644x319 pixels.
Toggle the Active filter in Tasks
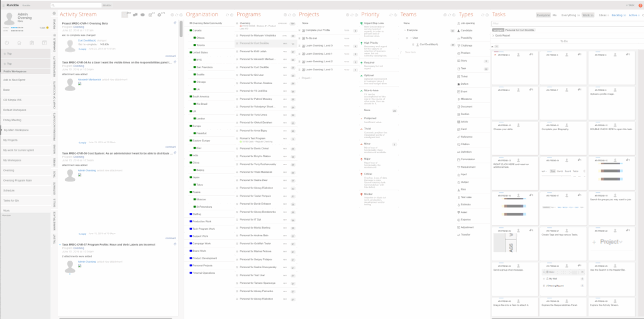633,15
